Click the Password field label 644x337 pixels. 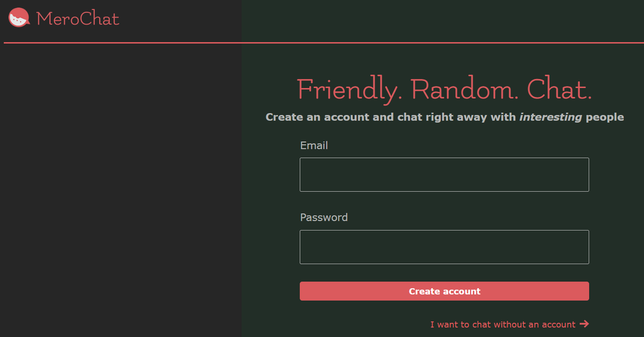click(324, 217)
